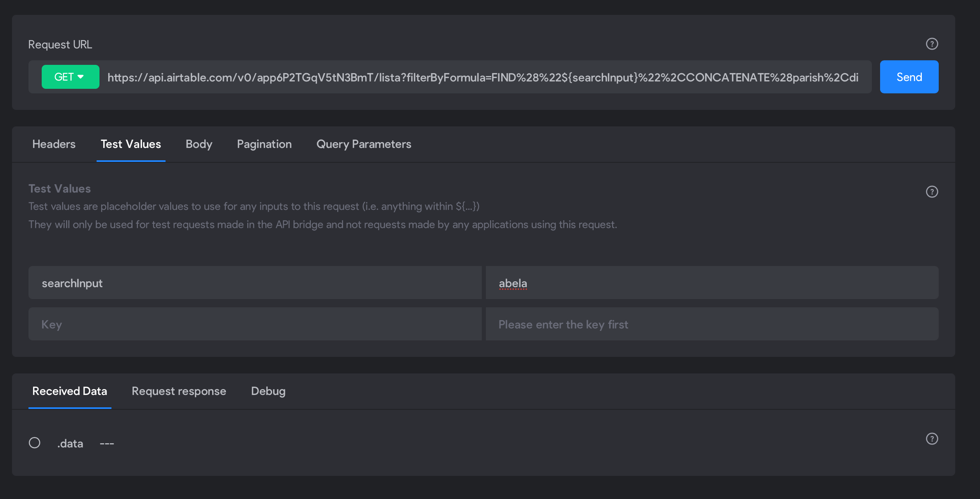Click the 'Please enter the key first' field

pos(712,324)
